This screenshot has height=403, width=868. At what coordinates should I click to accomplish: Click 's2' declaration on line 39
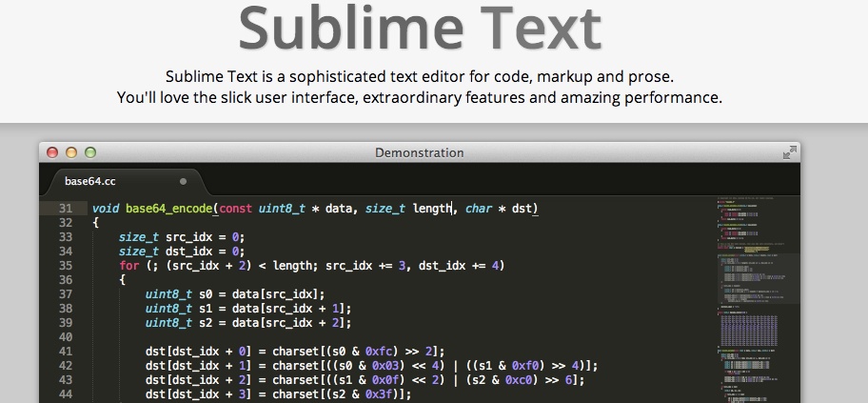[206, 323]
